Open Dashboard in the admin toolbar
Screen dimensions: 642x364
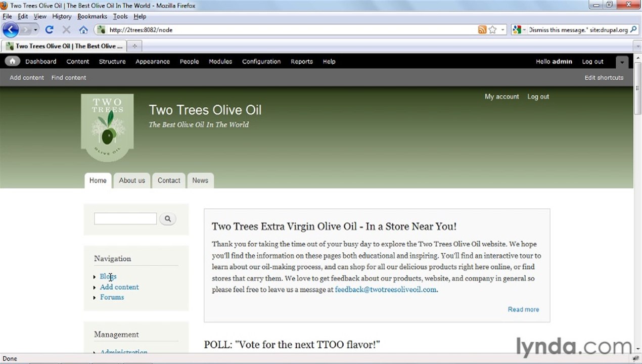coord(41,61)
